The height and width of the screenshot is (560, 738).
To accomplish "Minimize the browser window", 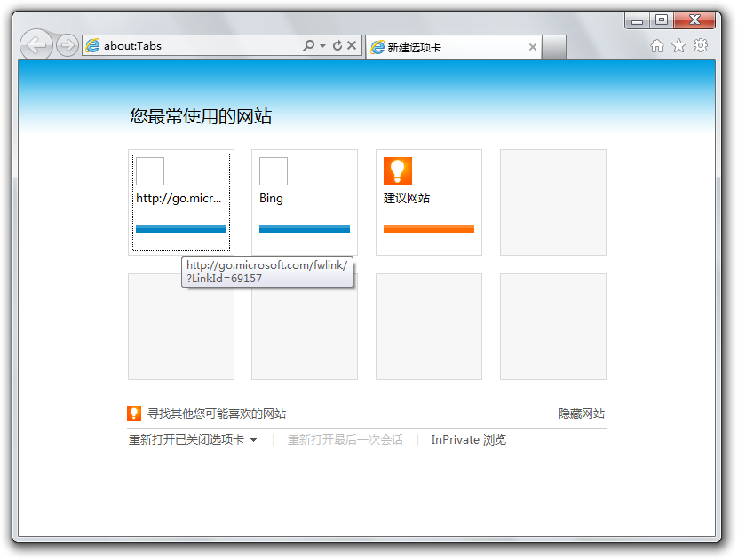I will (638, 20).
